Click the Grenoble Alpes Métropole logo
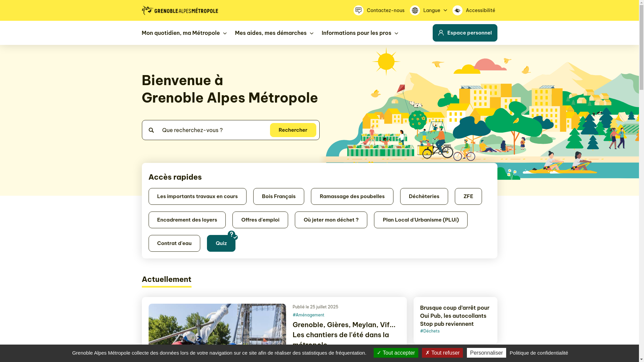644x362 pixels. [x=180, y=10]
